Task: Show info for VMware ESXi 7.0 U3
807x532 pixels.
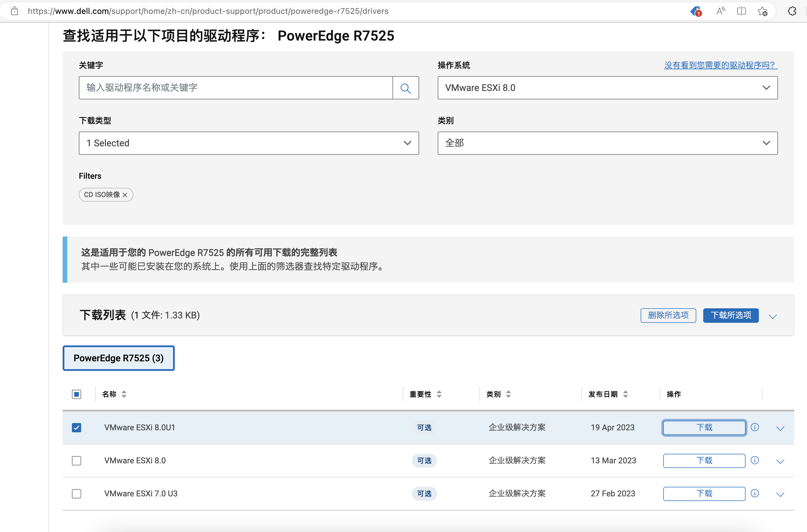Action: pos(755,493)
